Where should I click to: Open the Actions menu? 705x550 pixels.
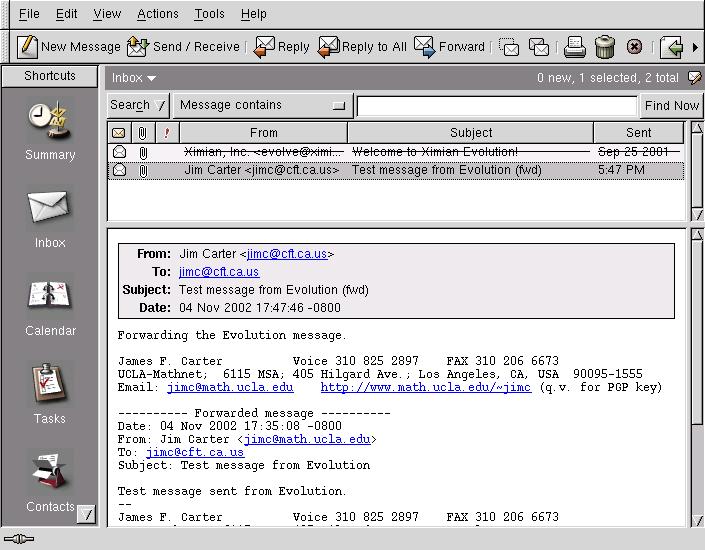click(x=157, y=14)
